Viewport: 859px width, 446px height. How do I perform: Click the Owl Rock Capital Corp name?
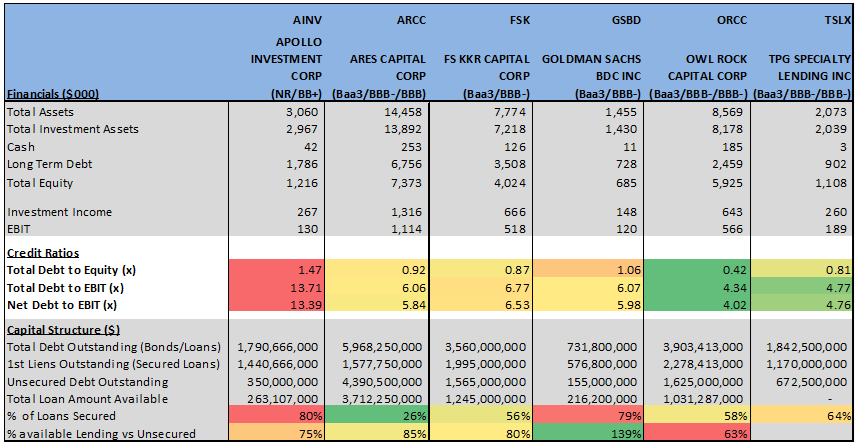(x=707, y=67)
